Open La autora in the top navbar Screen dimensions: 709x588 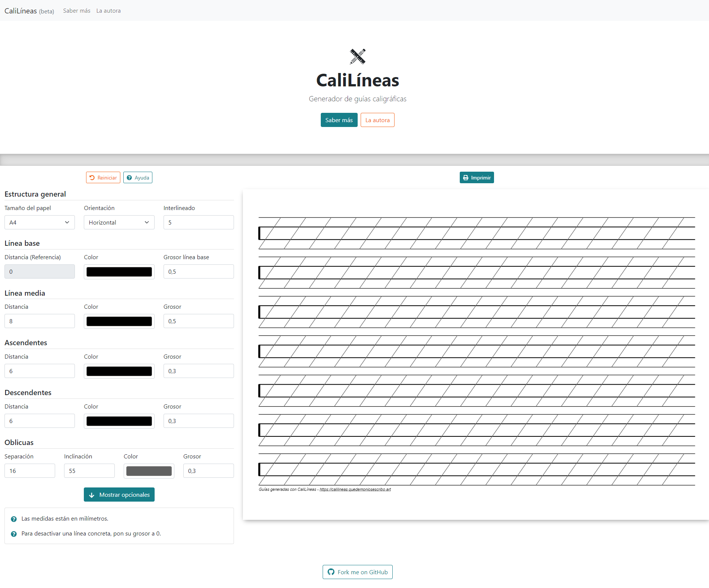(x=108, y=11)
